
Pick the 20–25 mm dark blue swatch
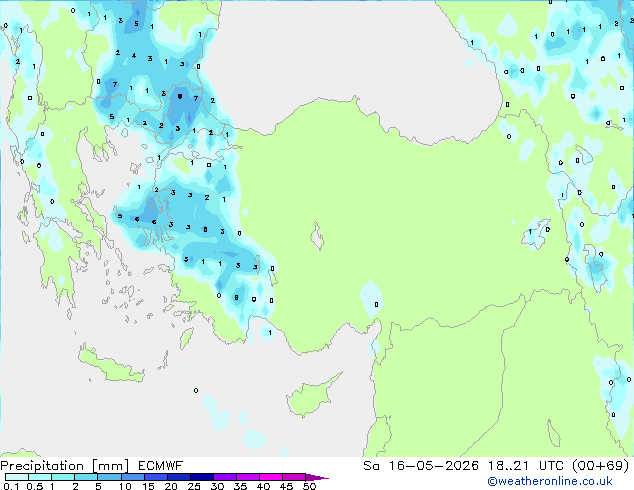[178, 477]
